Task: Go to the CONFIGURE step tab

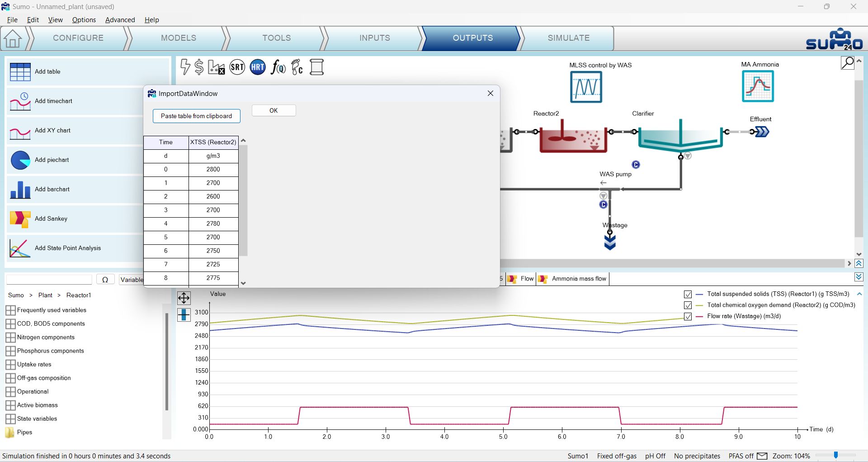Action: pos(78,38)
